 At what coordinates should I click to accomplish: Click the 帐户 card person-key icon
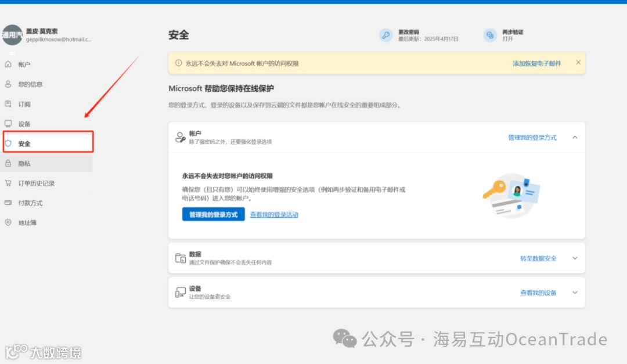tap(181, 137)
